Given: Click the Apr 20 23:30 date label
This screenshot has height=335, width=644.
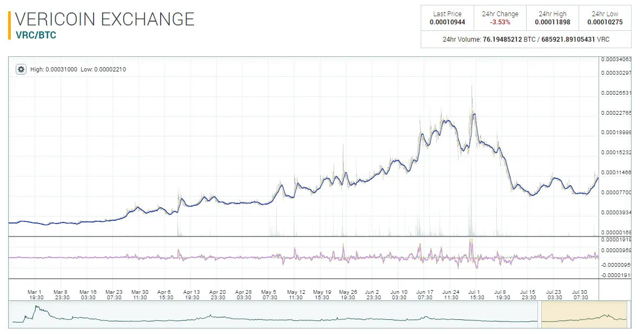Looking at the screenshot, I should (217, 295).
